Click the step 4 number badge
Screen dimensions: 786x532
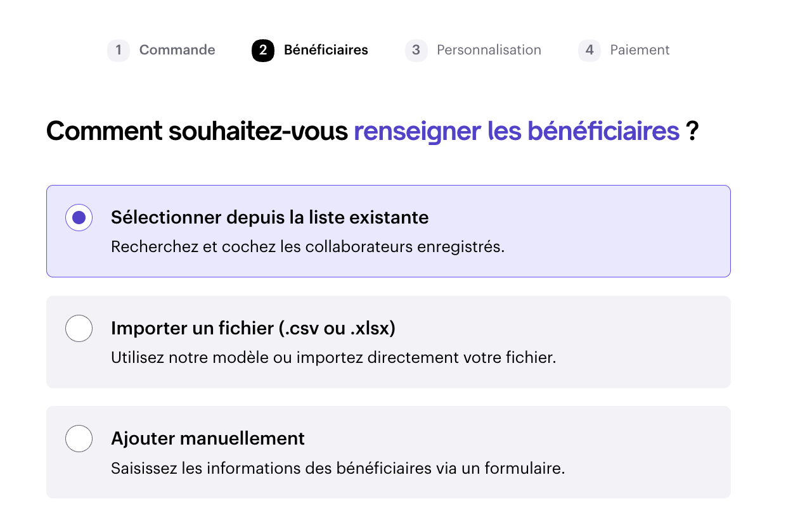click(x=589, y=50)
